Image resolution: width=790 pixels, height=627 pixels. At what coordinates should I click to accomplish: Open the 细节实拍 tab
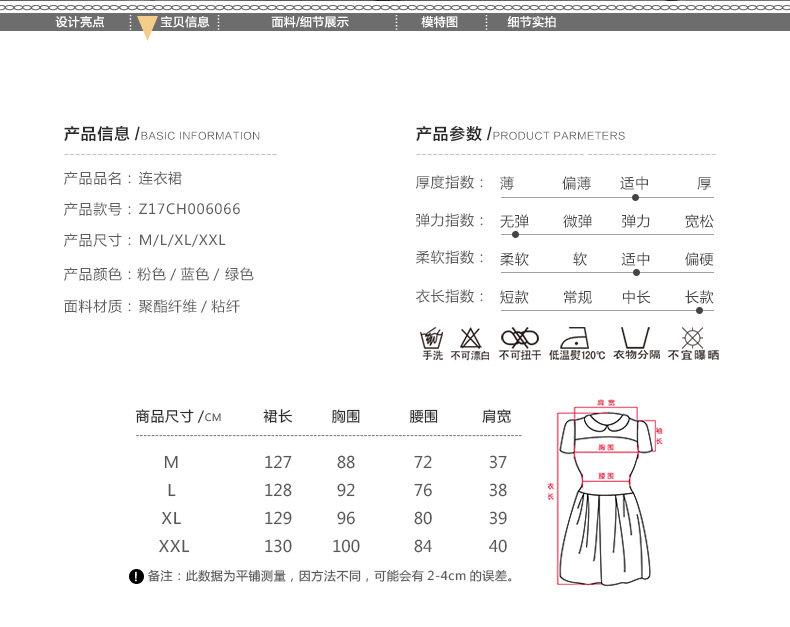pos(532,22)
